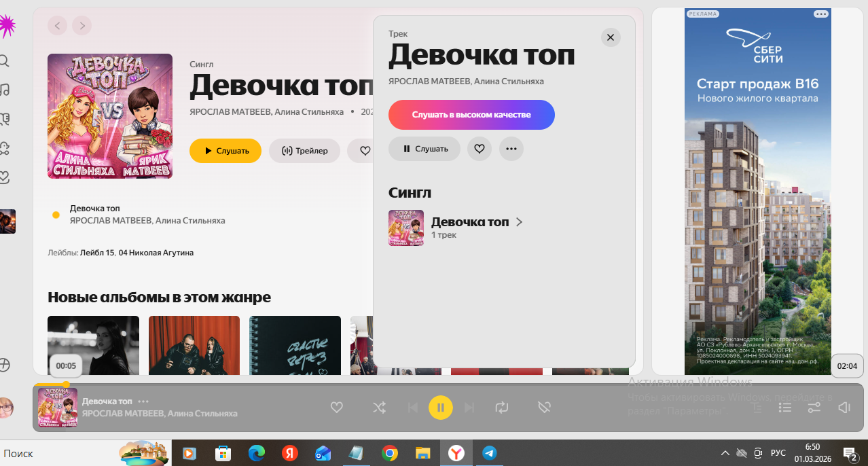Open the black-and-white girl album cover
Image resolution: width=868 pixels, height=466 pixels.
pos(93,345)
